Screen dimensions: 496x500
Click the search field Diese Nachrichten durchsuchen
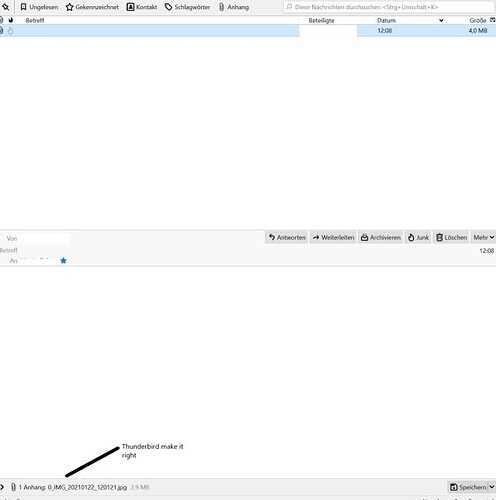(389, 7)
